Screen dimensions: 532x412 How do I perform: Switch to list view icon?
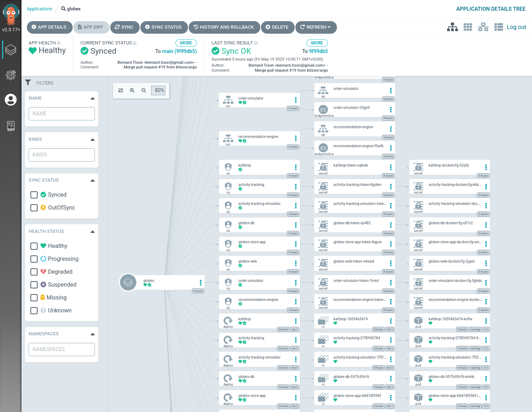[x=499, y=27]
